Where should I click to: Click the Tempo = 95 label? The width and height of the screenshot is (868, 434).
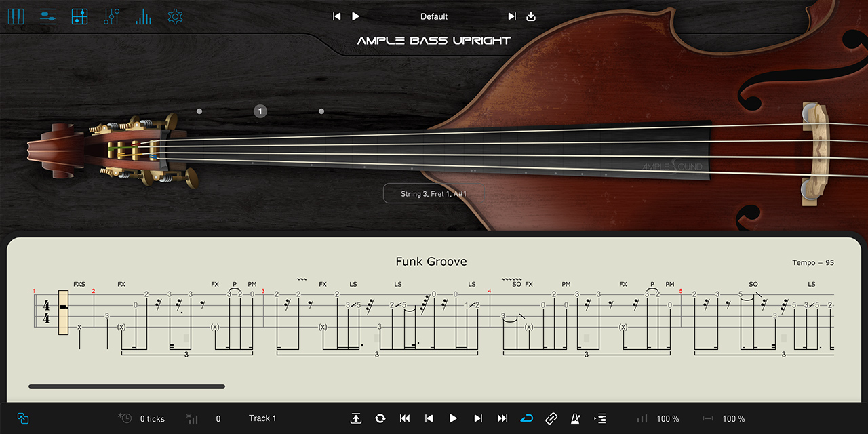click(x=813, y=263)
